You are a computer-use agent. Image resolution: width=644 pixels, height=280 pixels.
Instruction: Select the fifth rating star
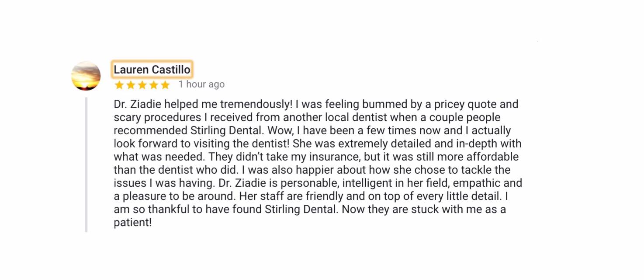[165, 85]
